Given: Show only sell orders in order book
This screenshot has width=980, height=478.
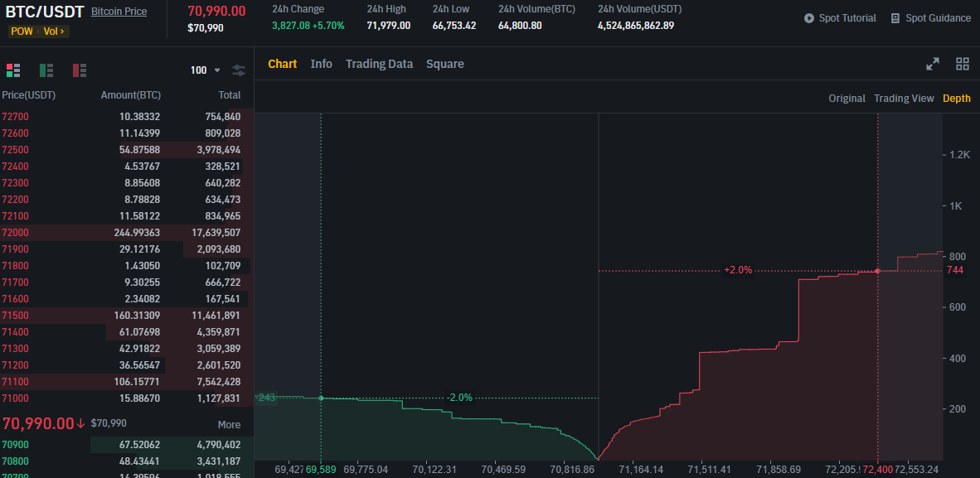Looking at the screenshot, I should click(x=80, y=70).
